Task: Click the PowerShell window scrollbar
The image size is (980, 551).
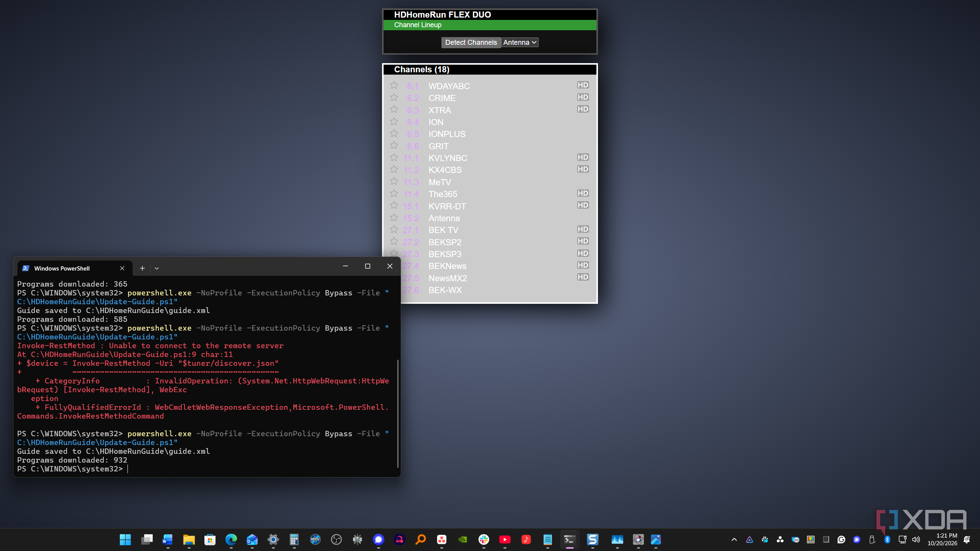Action: click(398, 413)
